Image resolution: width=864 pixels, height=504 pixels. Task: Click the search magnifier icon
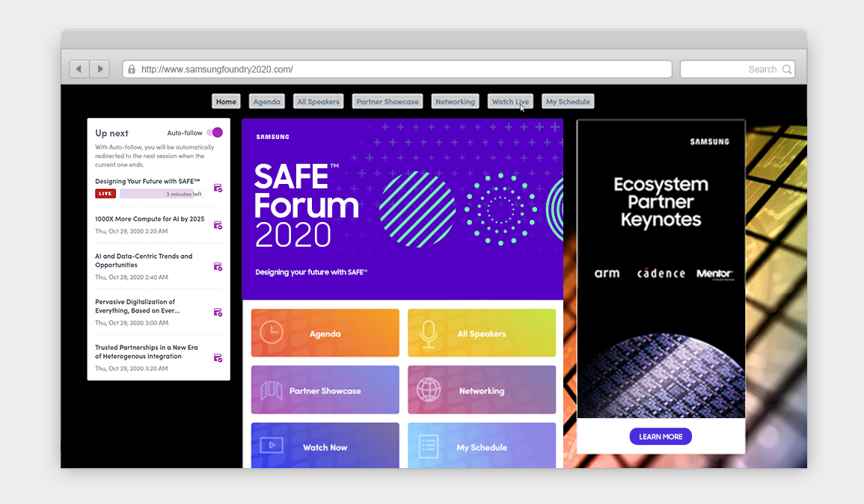pyautogui.click(x=787, y=70)
